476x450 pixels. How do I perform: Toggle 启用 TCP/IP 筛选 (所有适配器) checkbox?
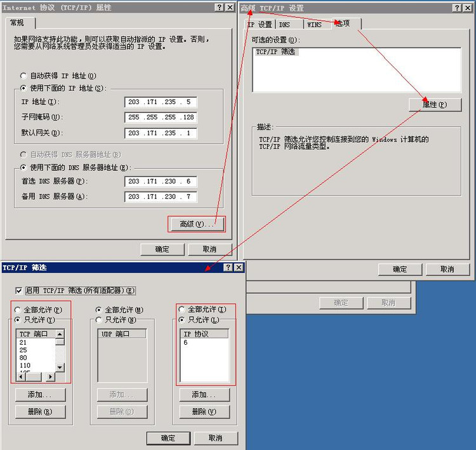[x=19, y=291]
